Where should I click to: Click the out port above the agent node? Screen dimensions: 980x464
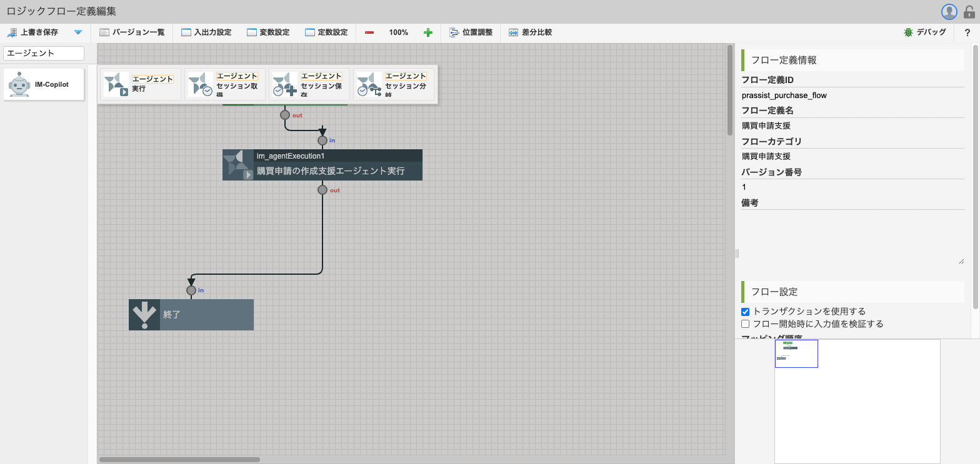pos(285,115)
